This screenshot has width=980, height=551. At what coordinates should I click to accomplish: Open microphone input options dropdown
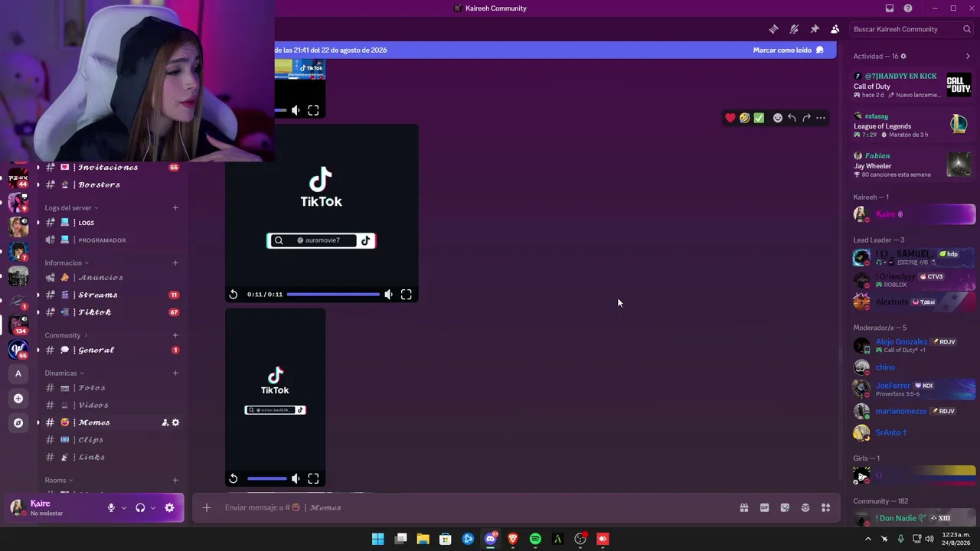point(124,507)
